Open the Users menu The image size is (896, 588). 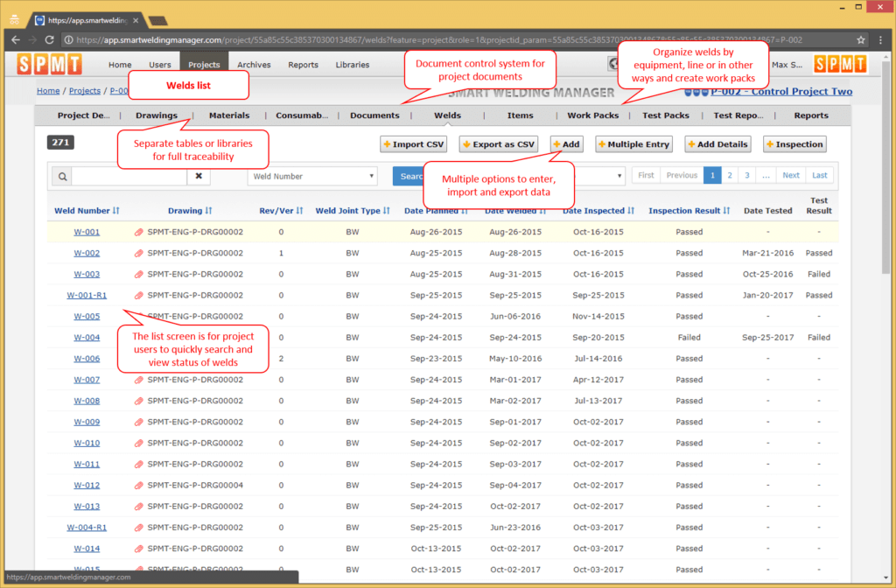(160, 65)
